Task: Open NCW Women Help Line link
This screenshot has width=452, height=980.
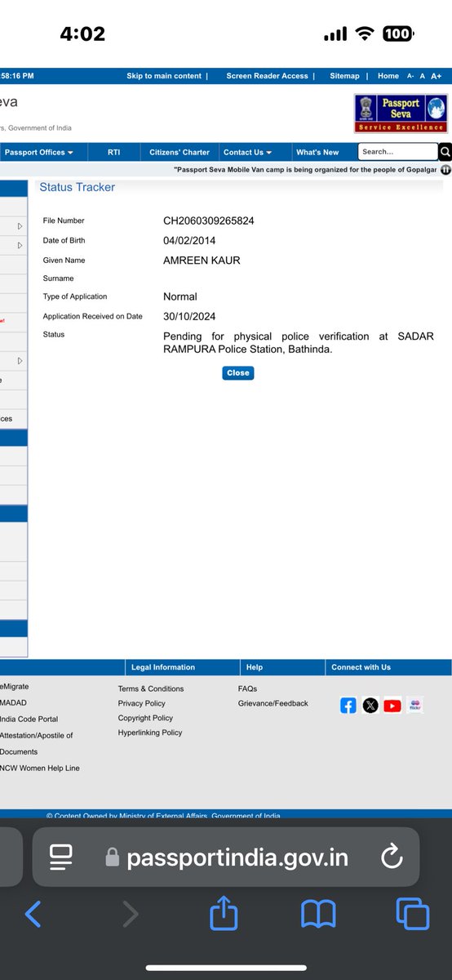Action: (x=40, y=768)
